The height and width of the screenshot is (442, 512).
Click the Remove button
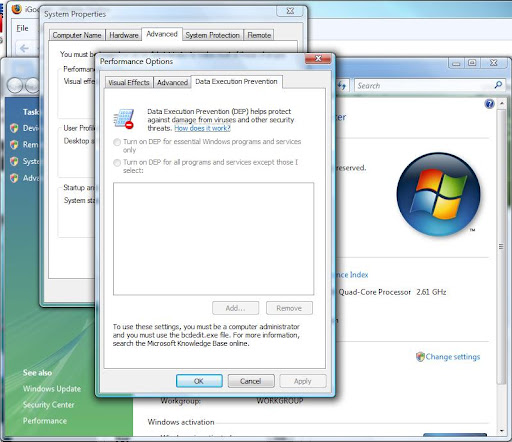click(x=289, y=308)
